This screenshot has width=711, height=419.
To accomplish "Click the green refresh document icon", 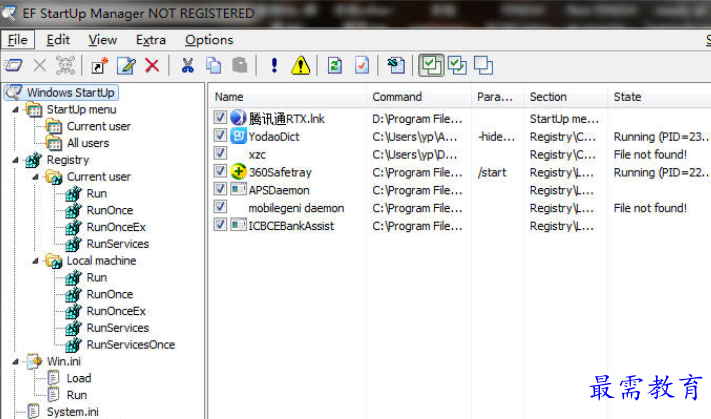I will point(335,66).
